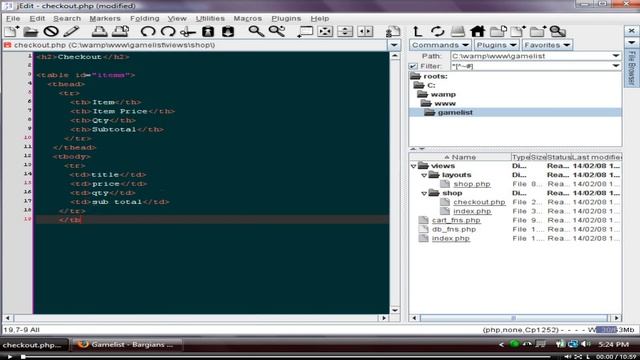Viewport: 640px width, 360px height.
Task: Click the Split Vertically icon
Action: click(x=365, y=31)
